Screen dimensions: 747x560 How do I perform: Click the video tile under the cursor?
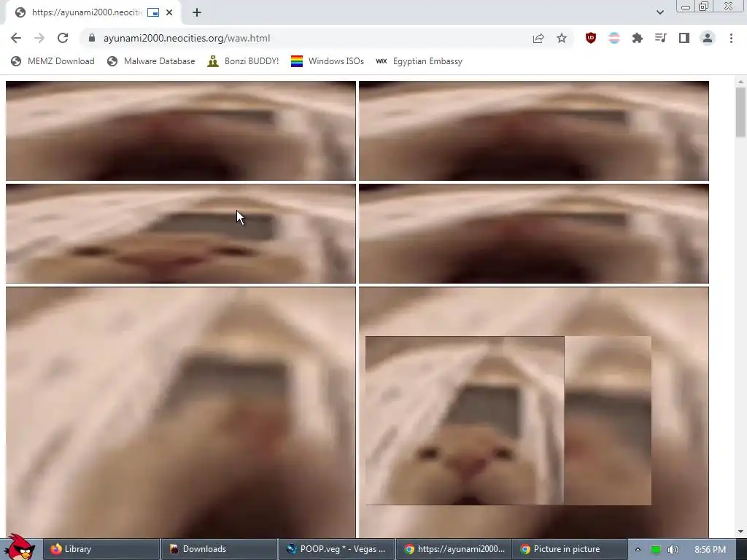[181, 234]
